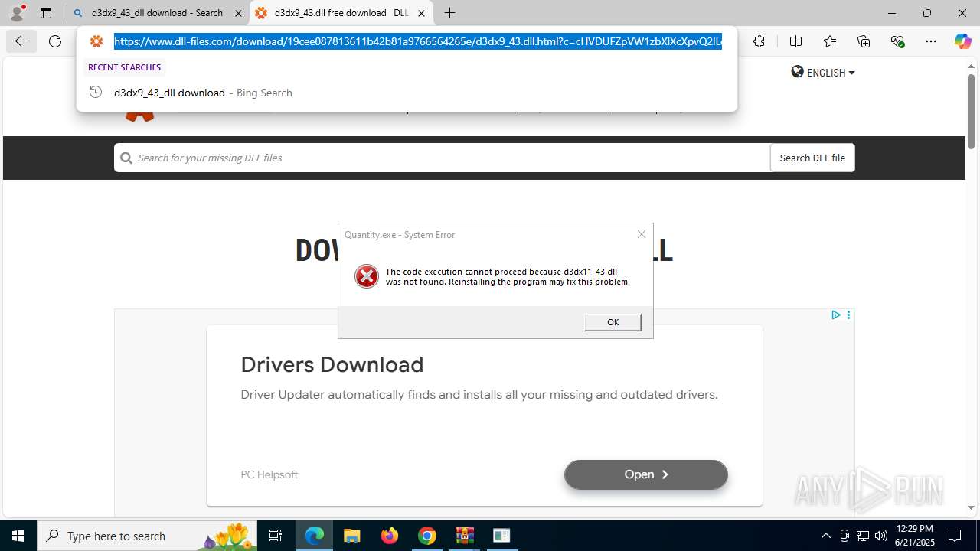Click the network status tray icon
This screenshot has height=551, width=980.
pos(863,536)
